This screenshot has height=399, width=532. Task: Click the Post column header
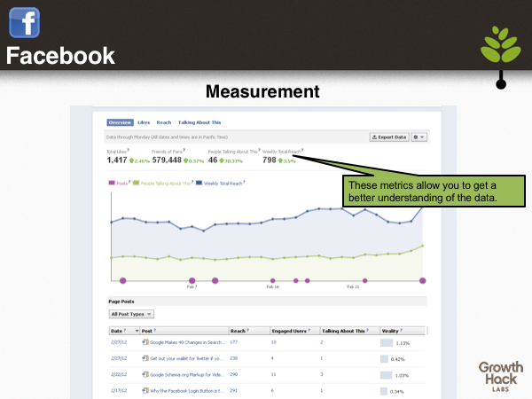[147, 331]
